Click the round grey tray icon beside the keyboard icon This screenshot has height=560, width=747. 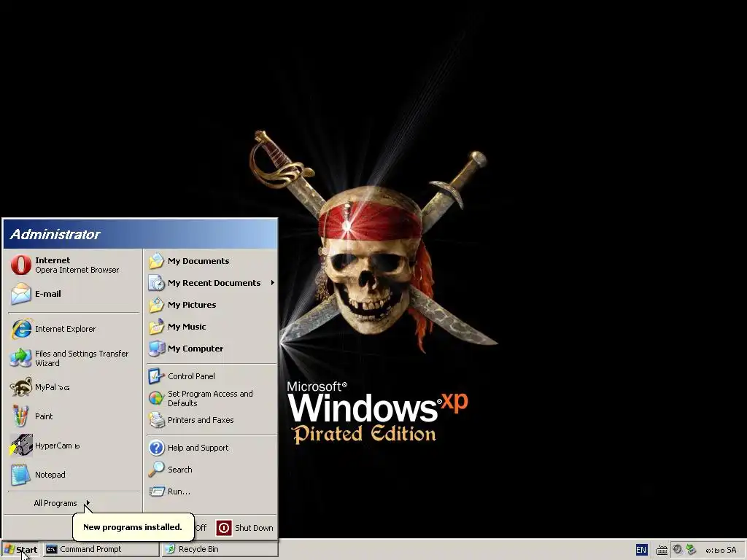coord(678,550)
